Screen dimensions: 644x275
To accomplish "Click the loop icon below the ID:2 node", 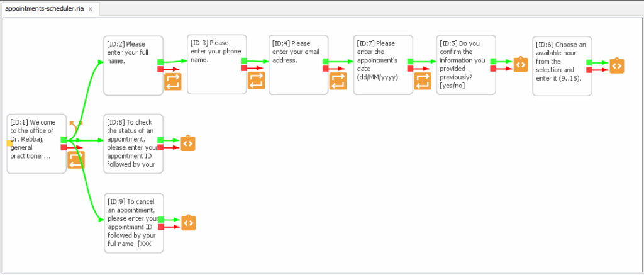I will click(x=172, y=82).
